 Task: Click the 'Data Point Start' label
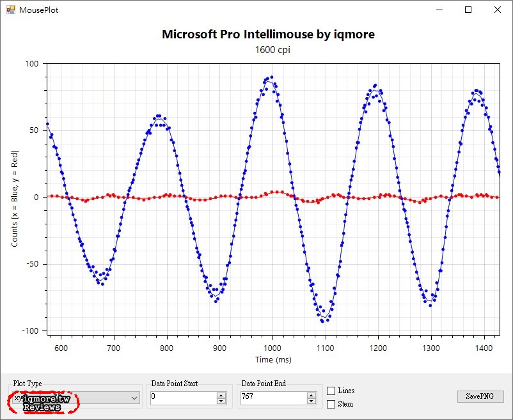175,384
